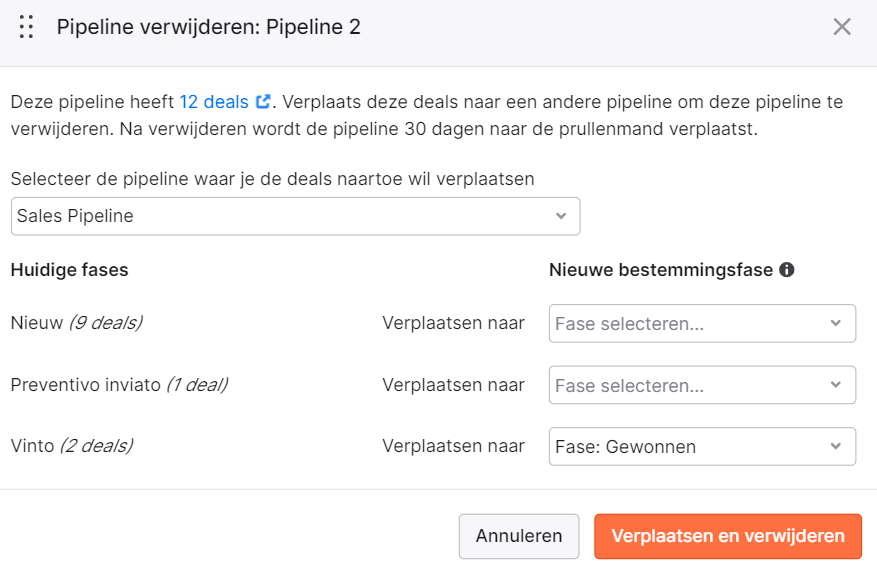
Task: Open the Fase: Gewonnen dropdown
Action: click(702, 447)
